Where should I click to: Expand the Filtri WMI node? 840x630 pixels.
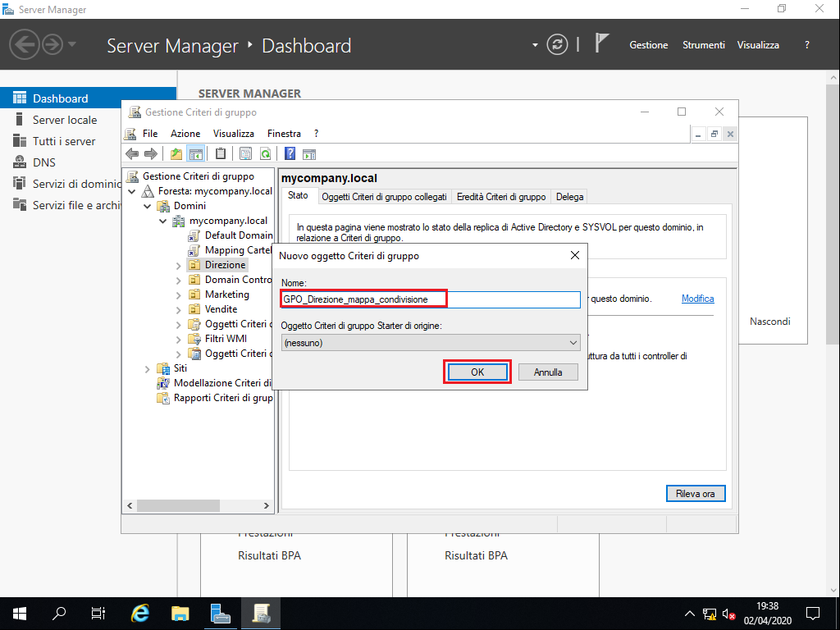[x=178, y=339]
